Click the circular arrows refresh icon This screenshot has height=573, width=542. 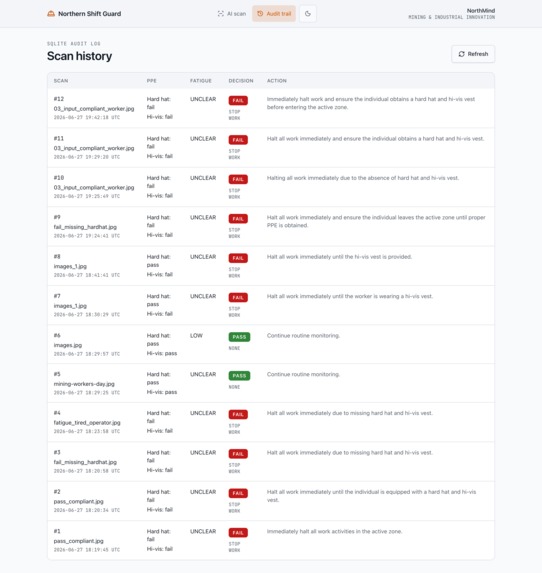(x=461, y=54)
